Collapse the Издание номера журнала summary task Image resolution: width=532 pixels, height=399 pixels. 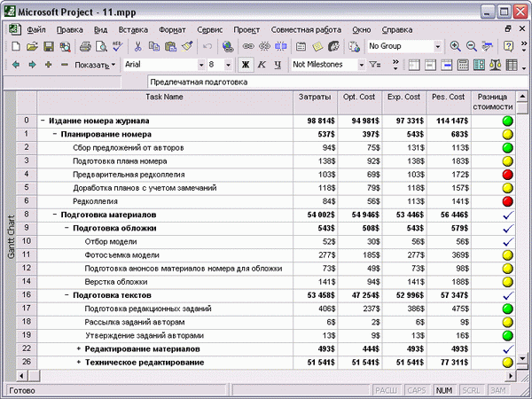click(43, 121)
